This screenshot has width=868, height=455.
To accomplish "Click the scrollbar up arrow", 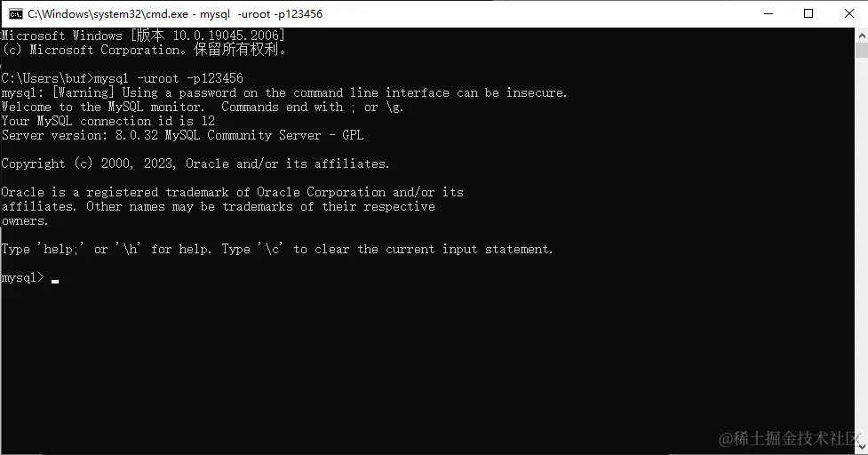I will pos(862,35).
